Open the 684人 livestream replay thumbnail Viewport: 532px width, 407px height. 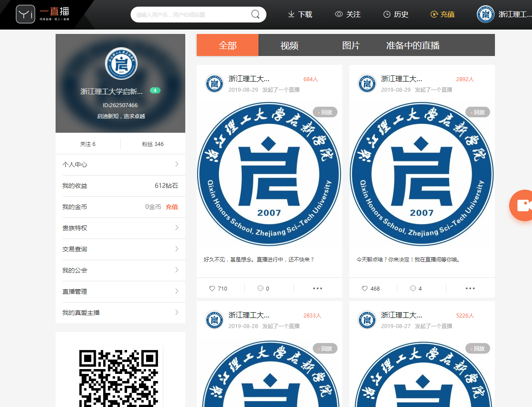click(269, 174)
